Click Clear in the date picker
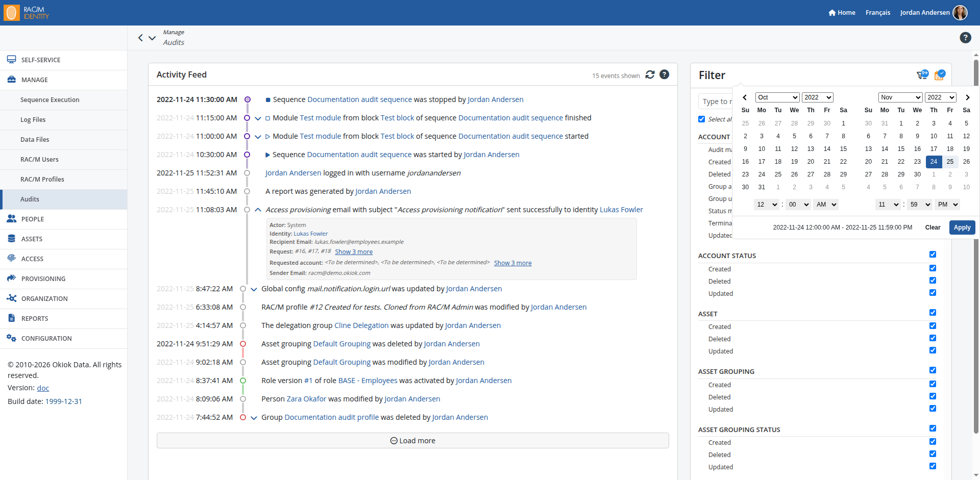The image size is (980, 480). pyautogui.click(x=933, y=228)
